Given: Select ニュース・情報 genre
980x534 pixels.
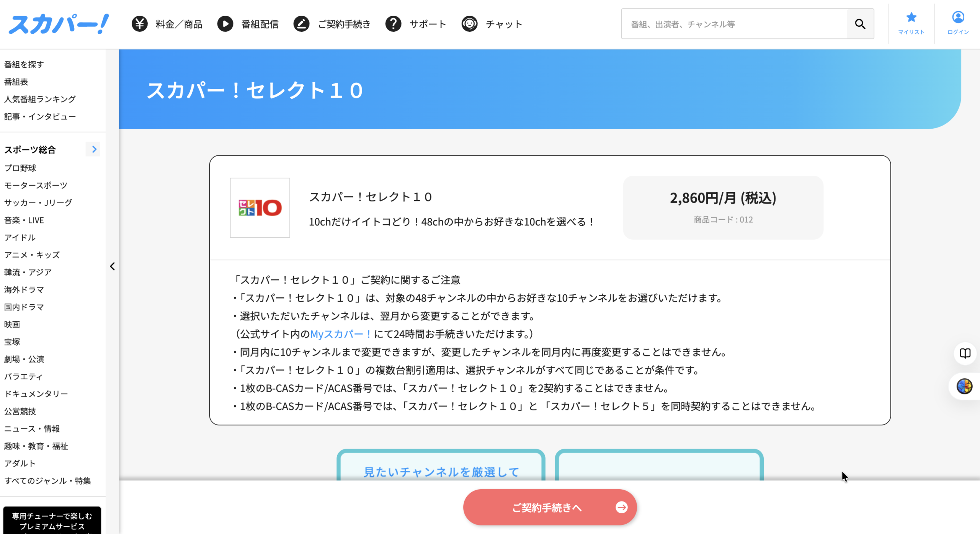Looking at the screenshot, I should (32, 428).
